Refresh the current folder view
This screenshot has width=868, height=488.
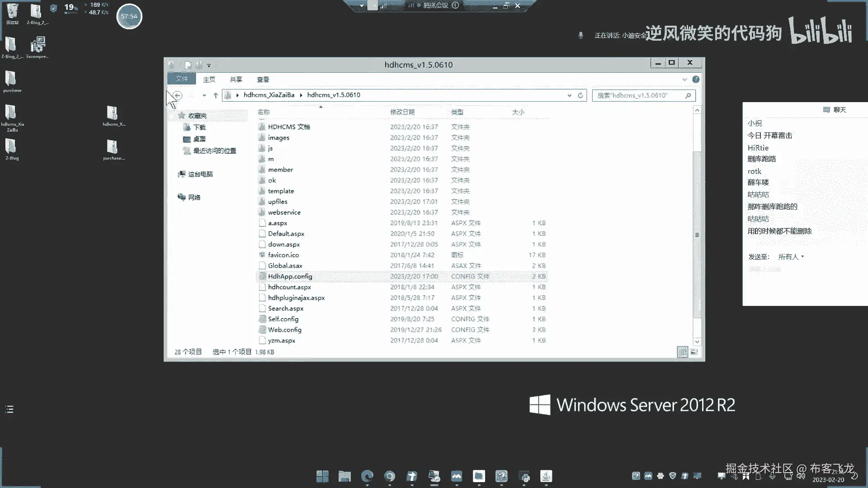580,95
